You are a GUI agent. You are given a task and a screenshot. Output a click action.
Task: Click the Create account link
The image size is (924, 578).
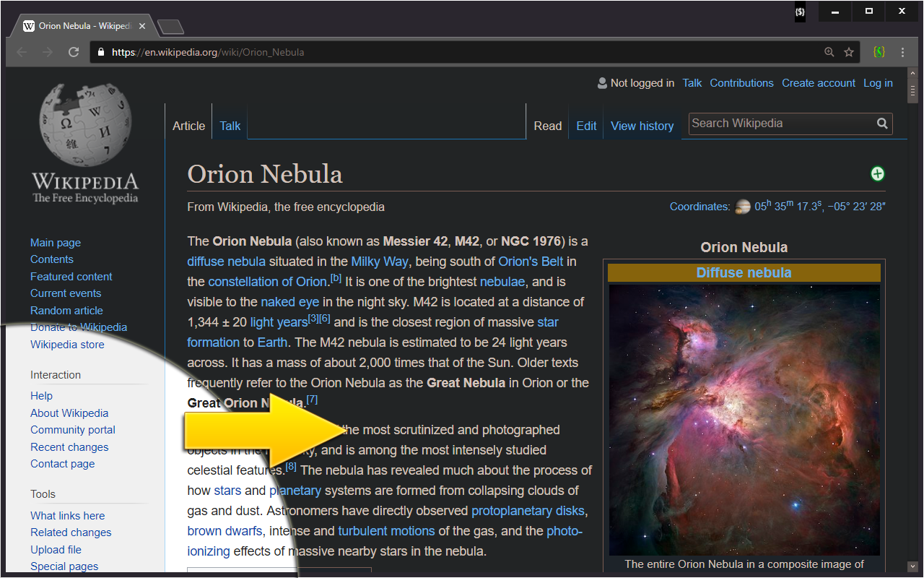click(x=819, y=83)
